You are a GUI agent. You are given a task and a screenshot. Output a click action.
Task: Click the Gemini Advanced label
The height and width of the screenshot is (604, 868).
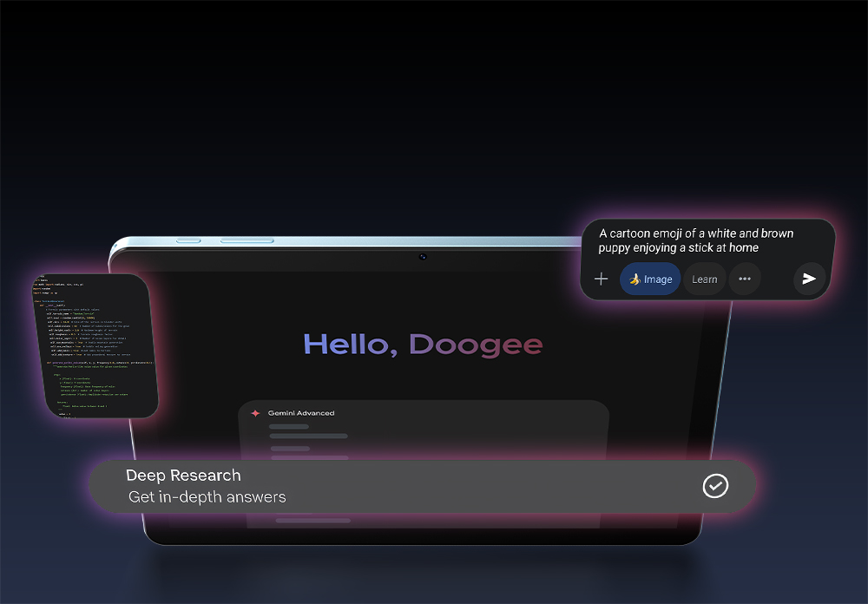299,413
